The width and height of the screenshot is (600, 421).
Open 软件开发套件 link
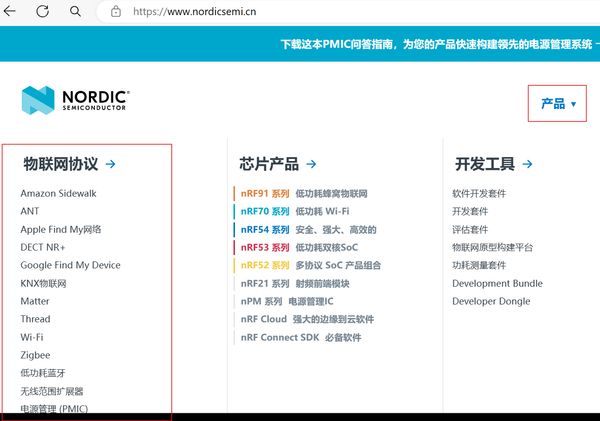click(x=479, y=193)
